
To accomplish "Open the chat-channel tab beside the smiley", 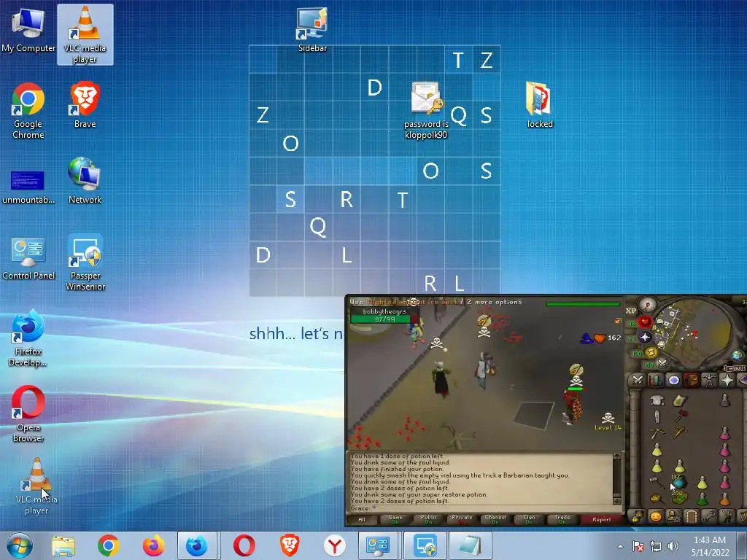I will [638, 516].
